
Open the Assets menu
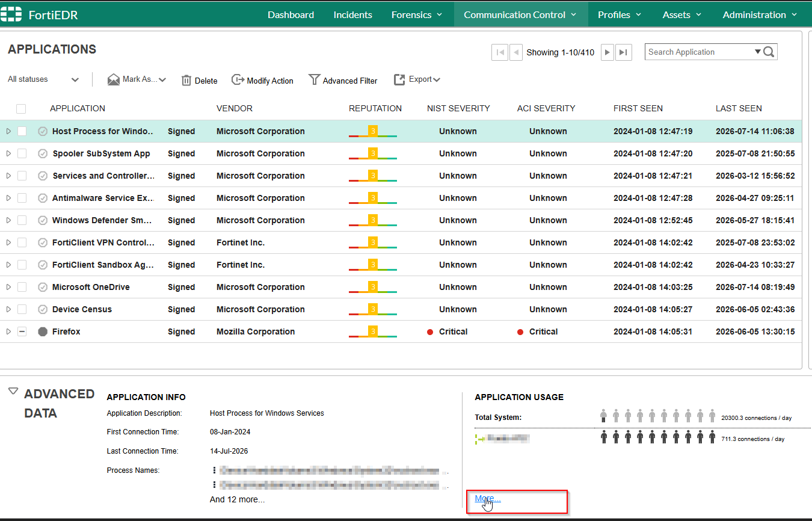682,14
